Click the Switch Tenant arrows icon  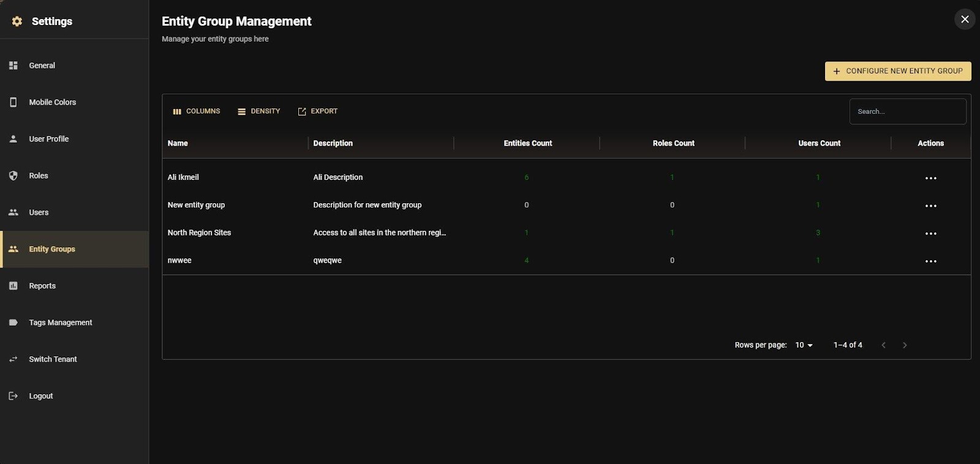(x=13, y=359)
